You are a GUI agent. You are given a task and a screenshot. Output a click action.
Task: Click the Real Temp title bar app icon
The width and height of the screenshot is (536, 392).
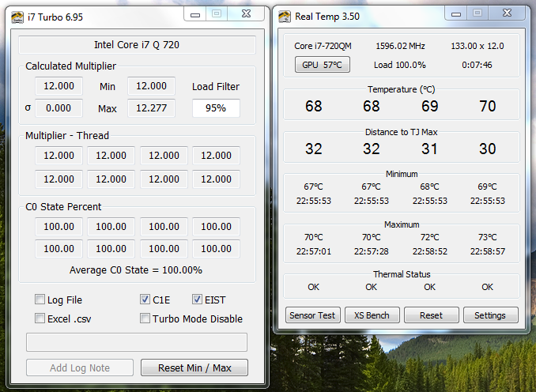tap(285, 17)
